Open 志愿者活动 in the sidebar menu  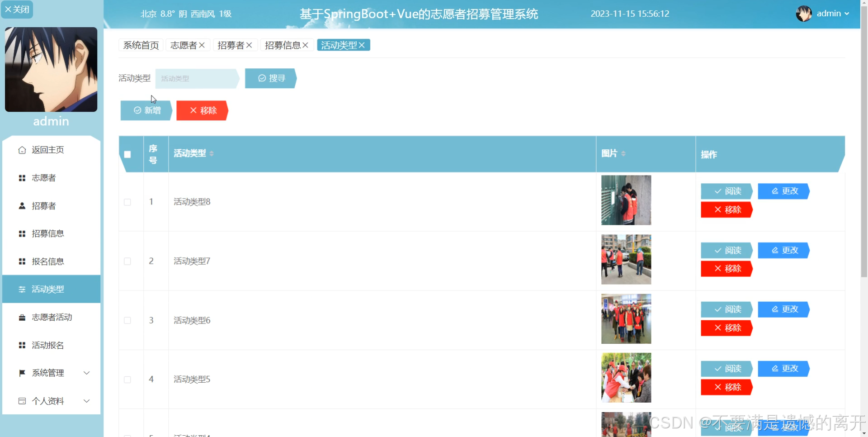tap(51, 317)
